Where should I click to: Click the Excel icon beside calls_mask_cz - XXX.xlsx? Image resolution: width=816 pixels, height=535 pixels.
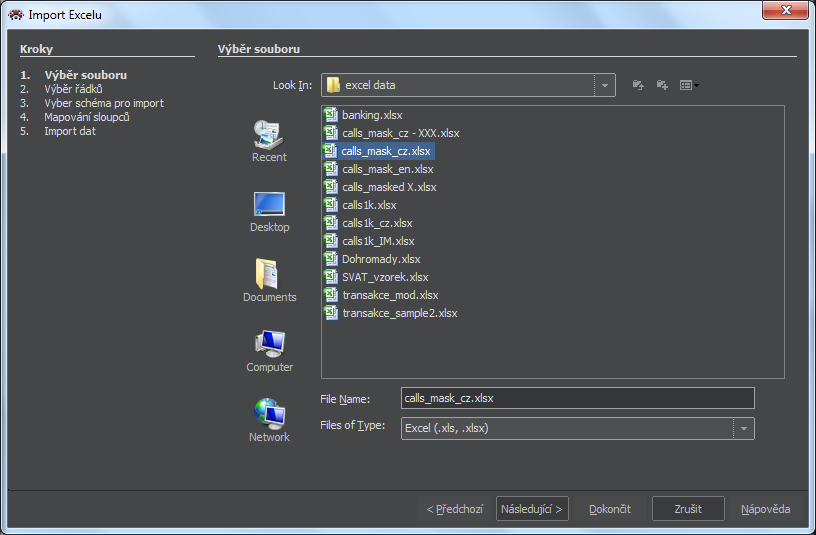pyautogui.click(x=330, y=133)
